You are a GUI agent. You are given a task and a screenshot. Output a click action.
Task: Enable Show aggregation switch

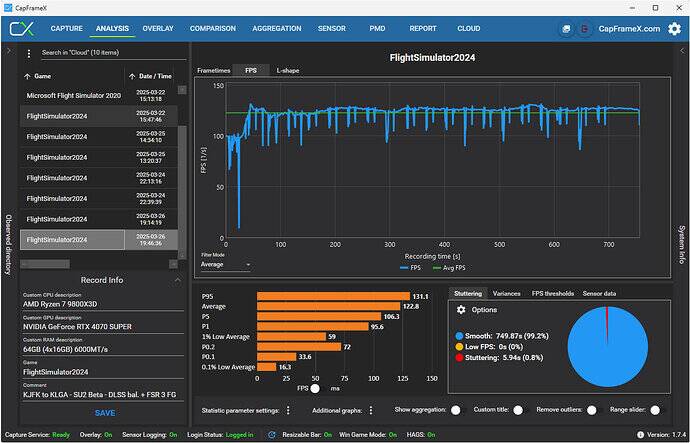click(x=456, y=410)
